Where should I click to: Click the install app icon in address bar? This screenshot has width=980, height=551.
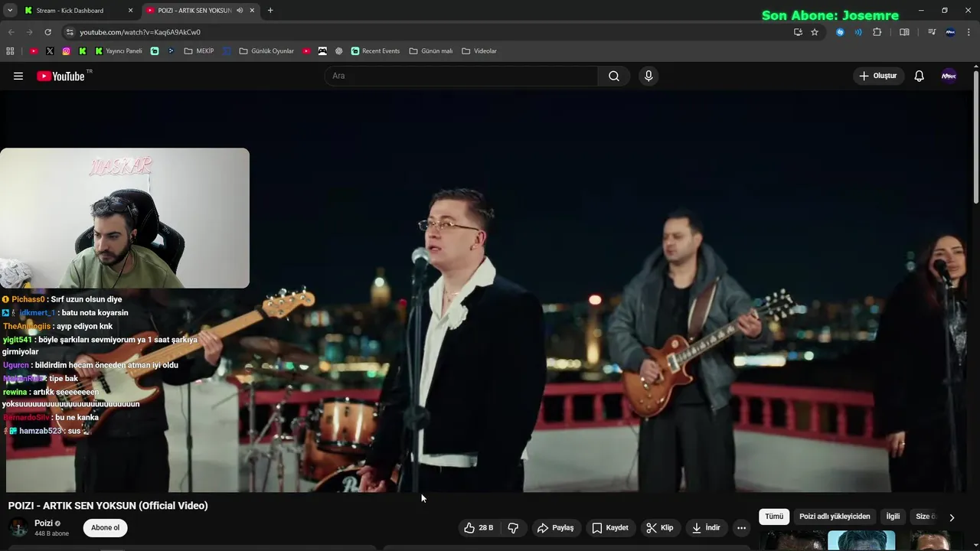coord(798,32)
